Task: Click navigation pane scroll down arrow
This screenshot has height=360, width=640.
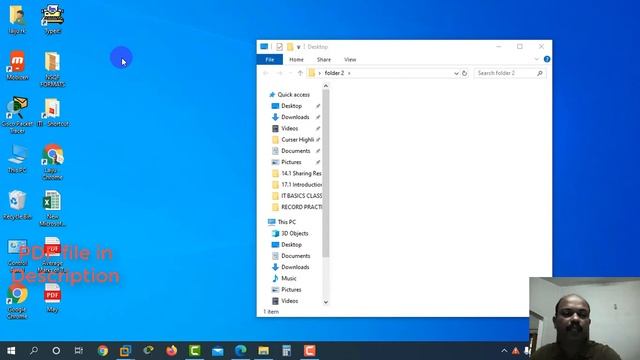Action: (x=326, y=302)
